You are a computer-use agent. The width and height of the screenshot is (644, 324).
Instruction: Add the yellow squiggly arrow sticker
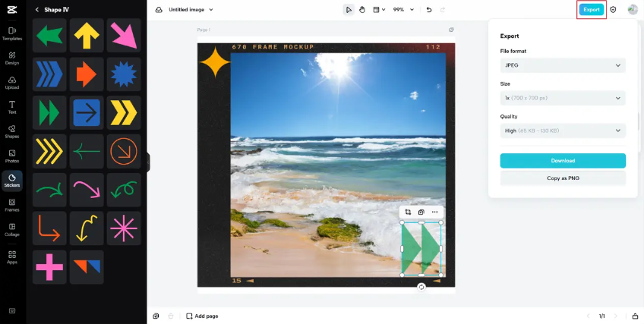87,228
